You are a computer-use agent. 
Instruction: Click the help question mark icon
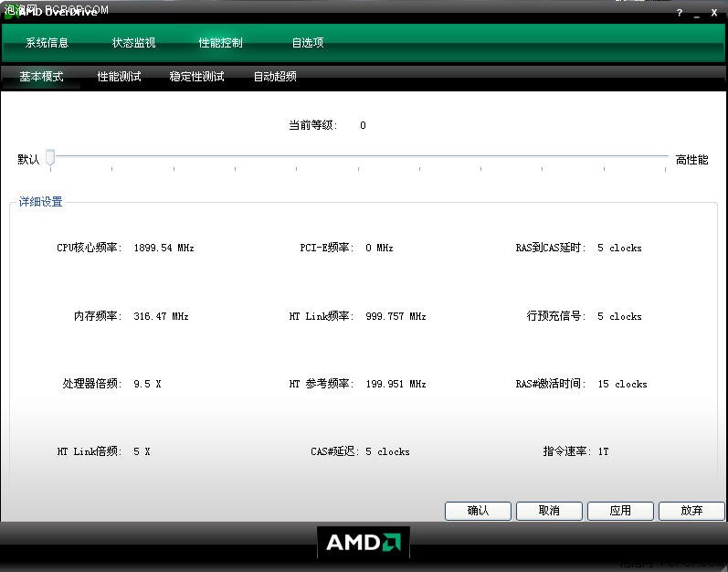pos(680,13)
